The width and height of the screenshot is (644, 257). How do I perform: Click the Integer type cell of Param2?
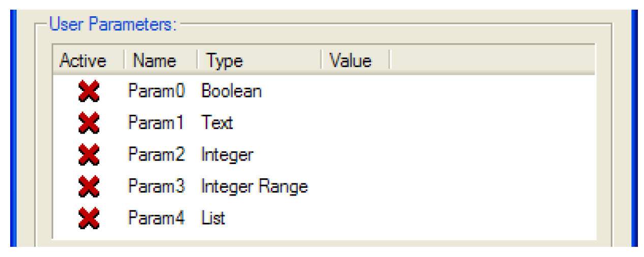(x=227, y=155)
